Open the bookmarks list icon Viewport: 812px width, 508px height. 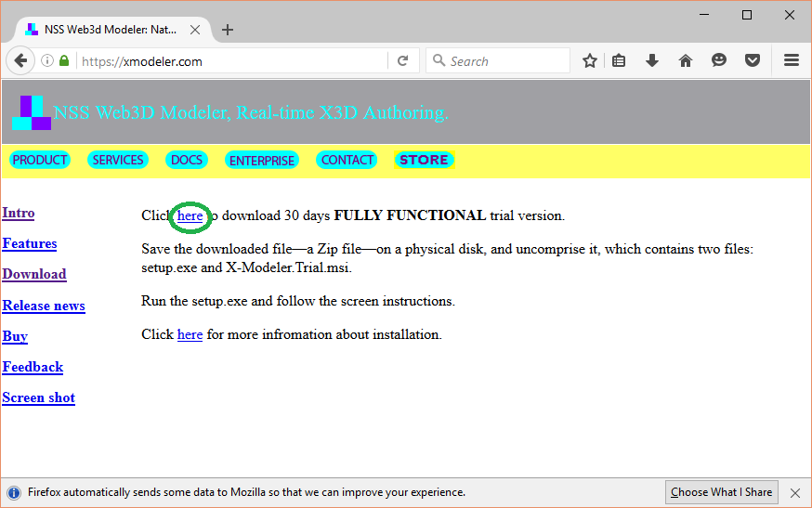pos(619,61)
